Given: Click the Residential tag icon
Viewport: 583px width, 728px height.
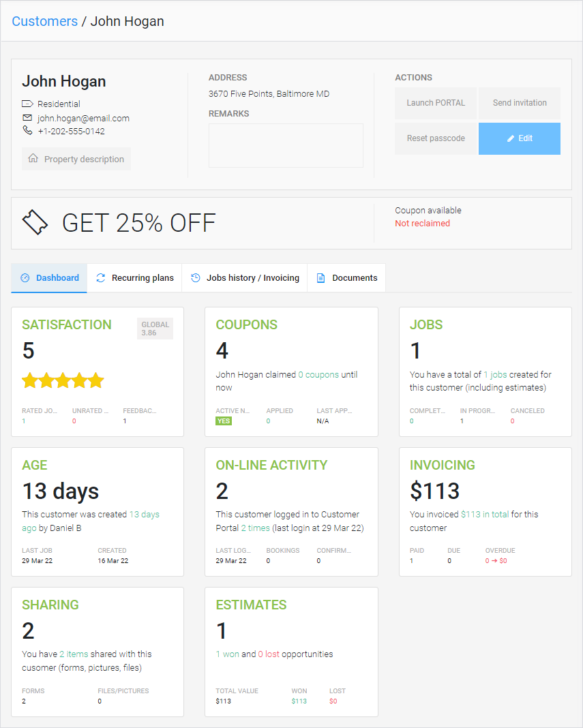Looking at the screenshot, I should pyautogui.click(x=27, y=104).
